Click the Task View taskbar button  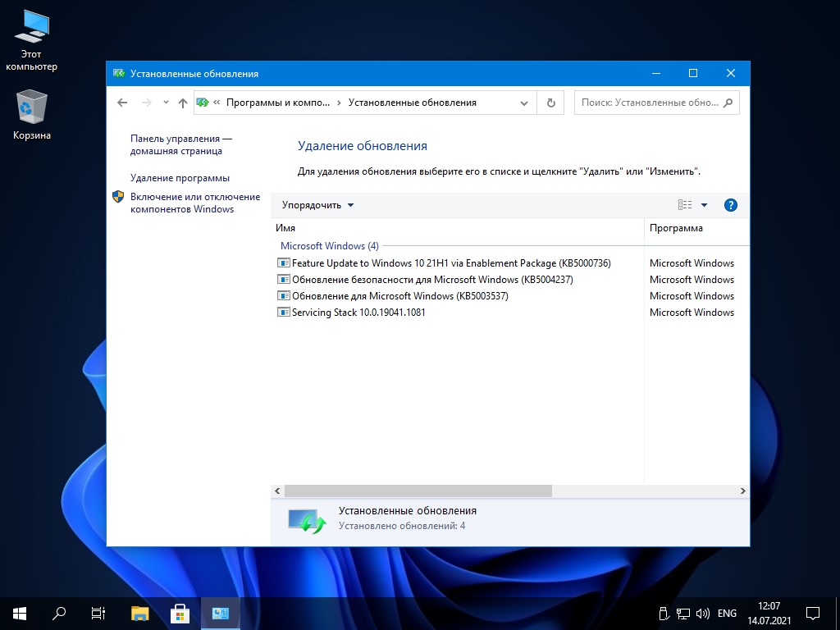[98, 613]
